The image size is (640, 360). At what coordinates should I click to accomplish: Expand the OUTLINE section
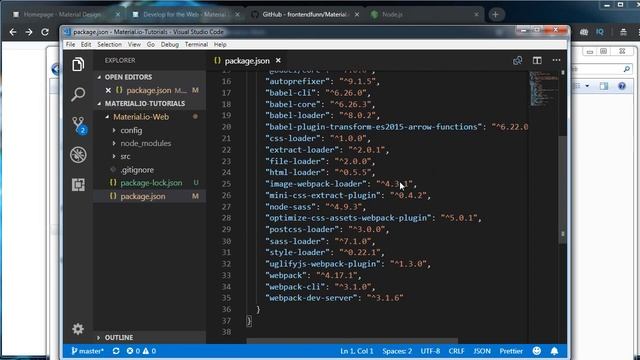tap(149, 338)
